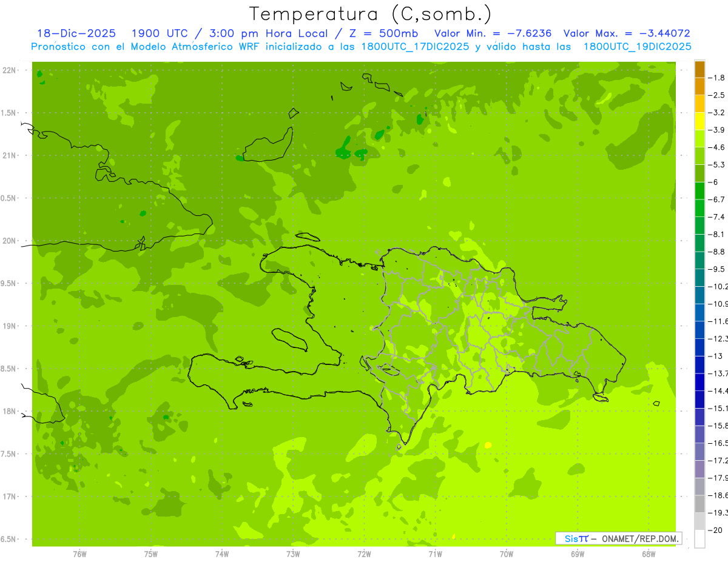Click the -2.5 colorbar label
This screenshot has height=562, width=728.
pyautogui.click(x=717, y=95)
